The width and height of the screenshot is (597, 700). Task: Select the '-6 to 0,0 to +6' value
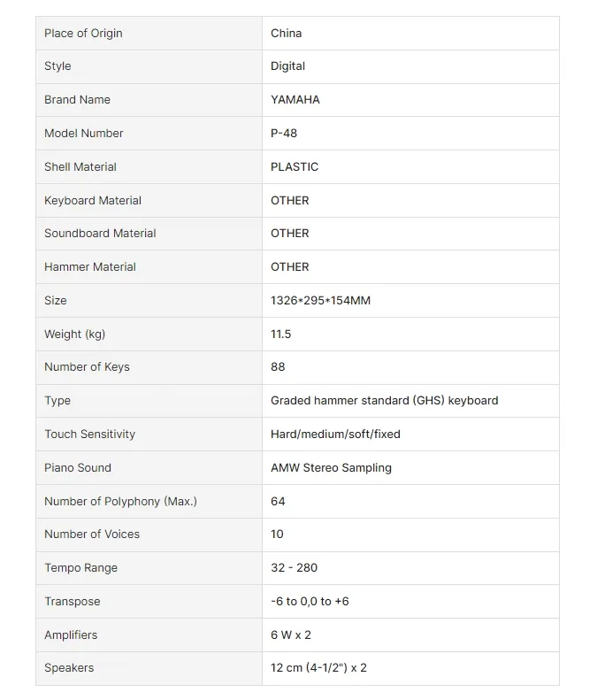point(310,602)
